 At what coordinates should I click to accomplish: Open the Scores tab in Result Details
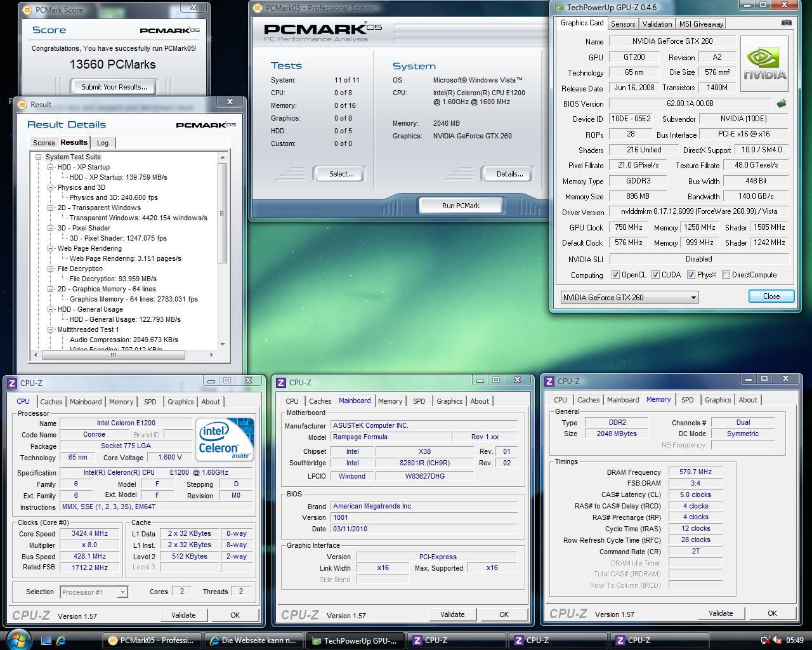click(x=44, y=143)
